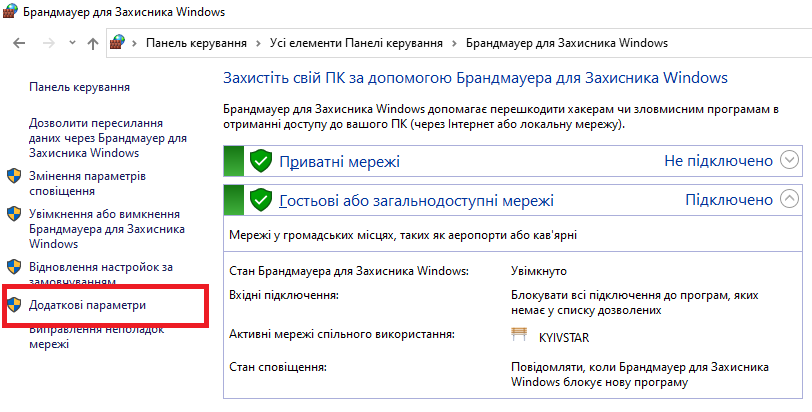This screenshot has width=812, height=412.
Task: Go forward with the right arrow
Action: click(x=49, y=43)
